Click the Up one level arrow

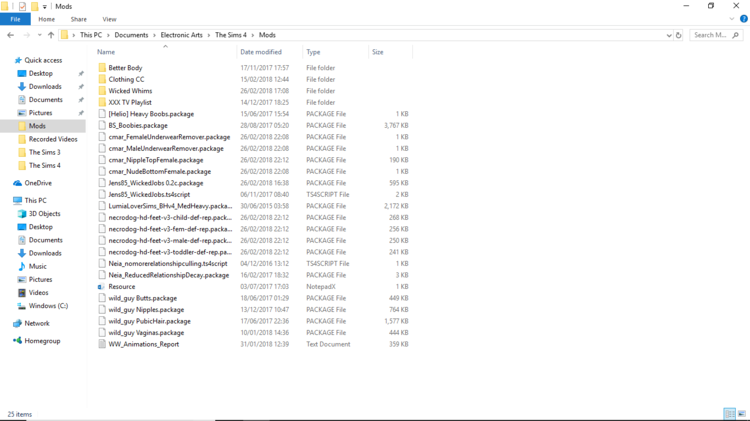click(x=51, y=35)
